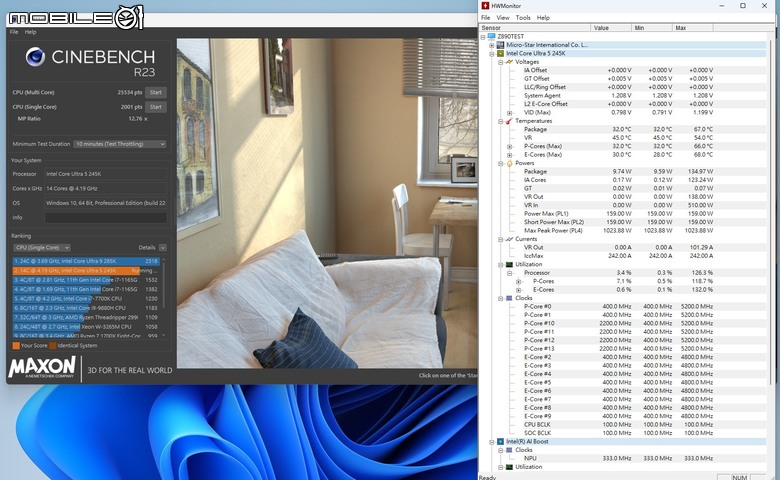Image resolution: width=780 pixels, height=480 pixels.
Task: Collapse the Processor utilization node
Action: (509, 273)
